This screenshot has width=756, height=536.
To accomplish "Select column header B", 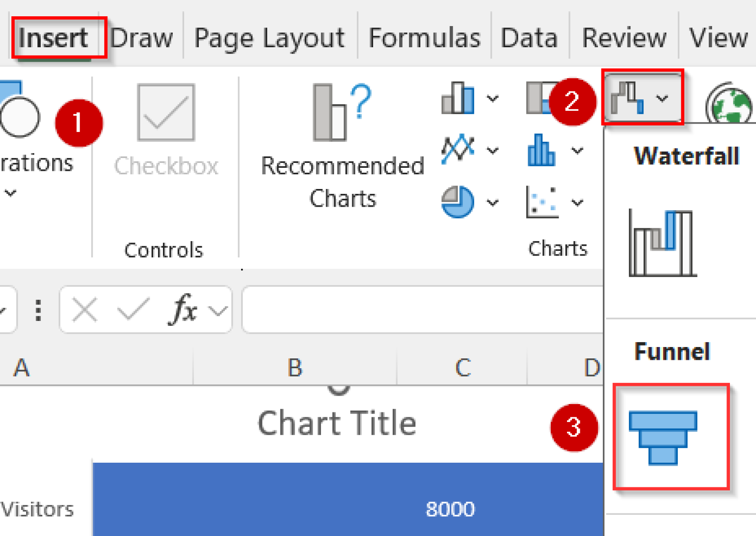I will 294,368.
